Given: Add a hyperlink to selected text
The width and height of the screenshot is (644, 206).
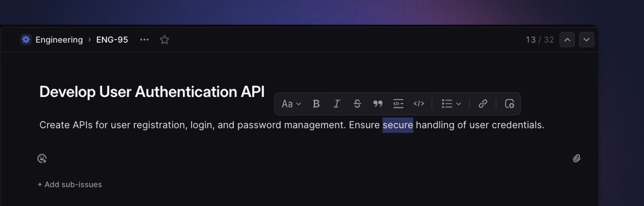Looking at the screenshot, I should [x=483, y=104].
